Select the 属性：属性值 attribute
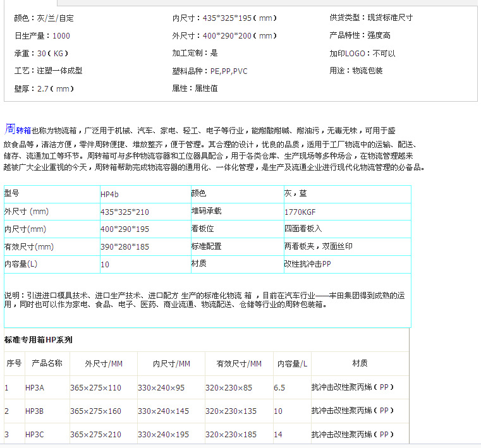 click(x=195, y=88)
